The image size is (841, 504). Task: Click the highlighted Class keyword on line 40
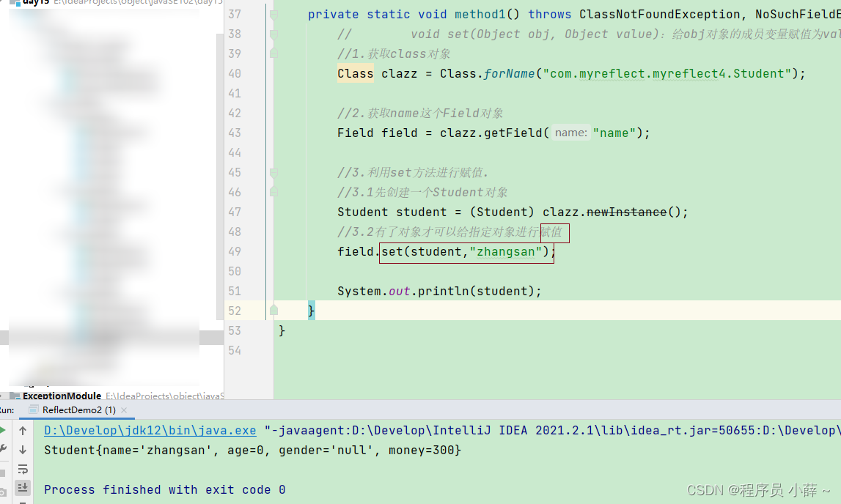(x=355, y=73)
